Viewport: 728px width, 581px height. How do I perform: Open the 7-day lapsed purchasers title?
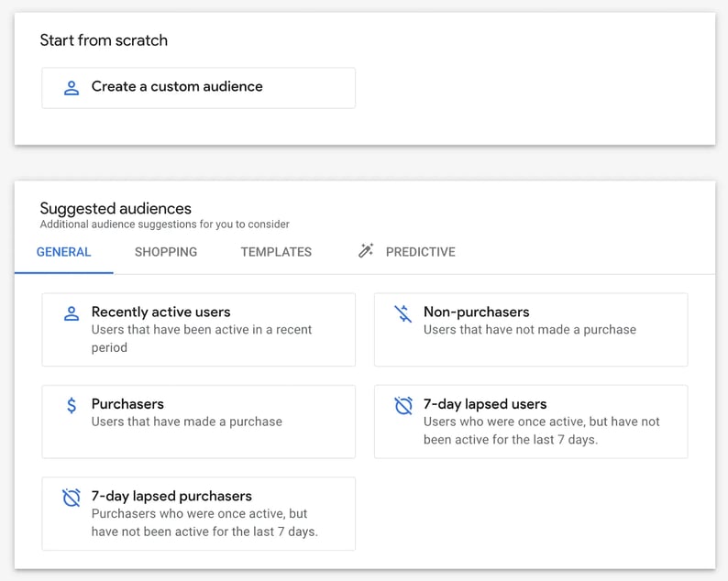[171, 496]
